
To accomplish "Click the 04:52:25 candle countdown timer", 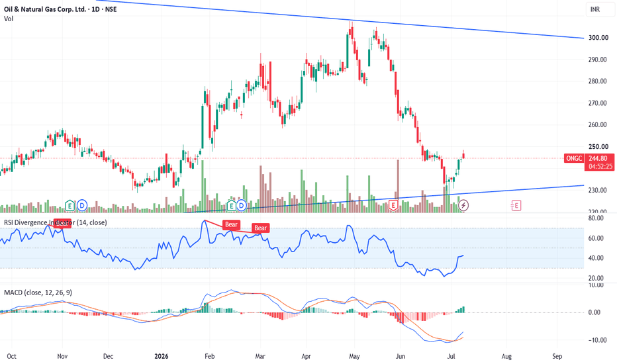I will (x=600, y=167).
